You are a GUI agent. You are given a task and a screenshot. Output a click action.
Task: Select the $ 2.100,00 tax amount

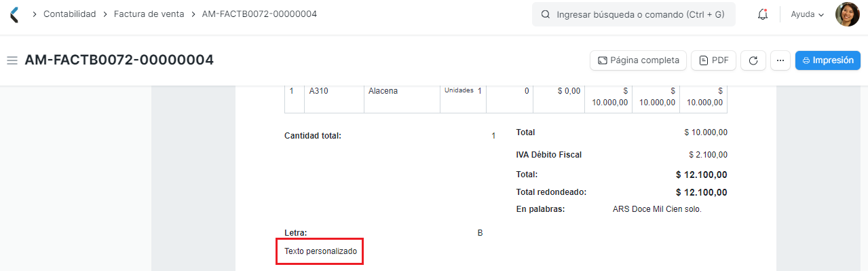[x=708, y=155]
